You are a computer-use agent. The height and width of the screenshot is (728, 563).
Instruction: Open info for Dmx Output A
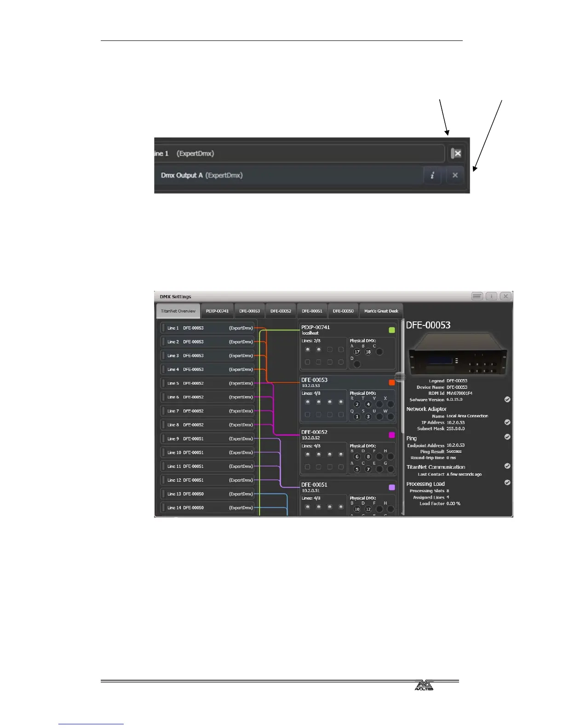(432, 175)
